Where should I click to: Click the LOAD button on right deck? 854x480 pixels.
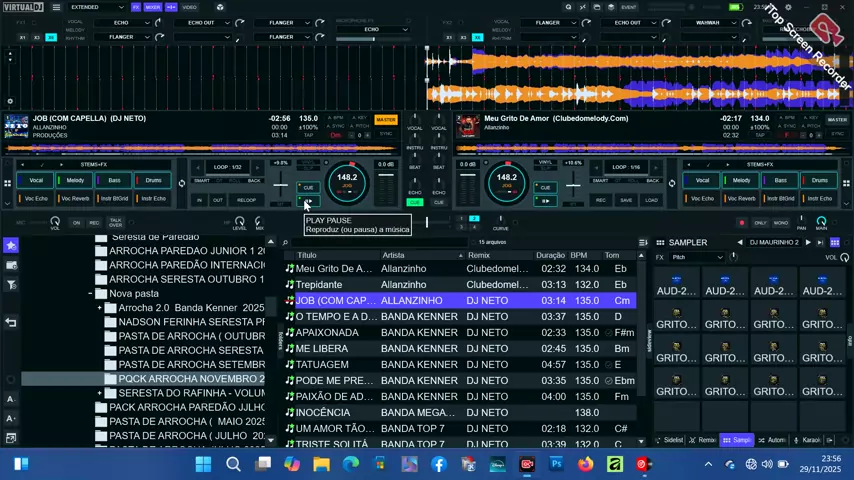651,200
